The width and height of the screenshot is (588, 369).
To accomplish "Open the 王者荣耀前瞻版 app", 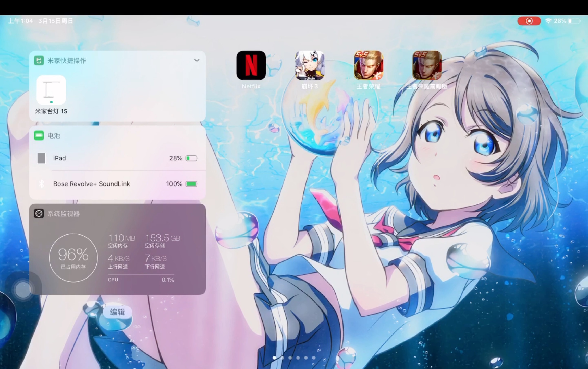I will pos(427,65).
